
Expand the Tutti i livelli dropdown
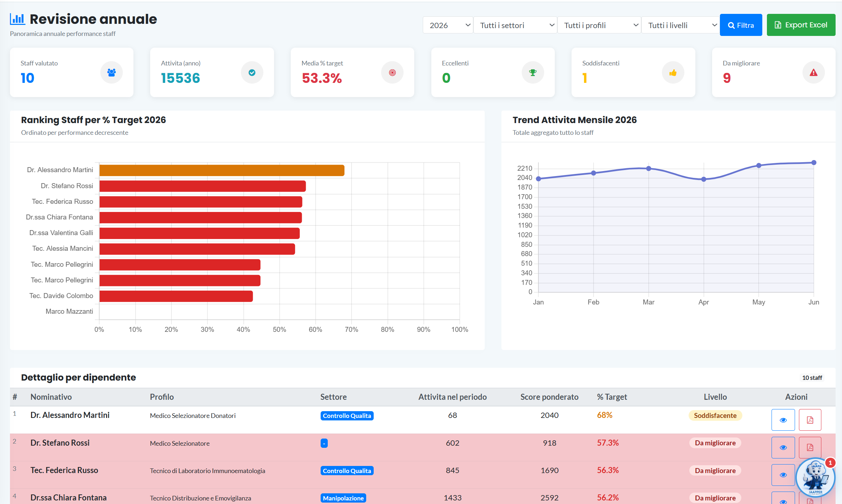tap(680, 25)
